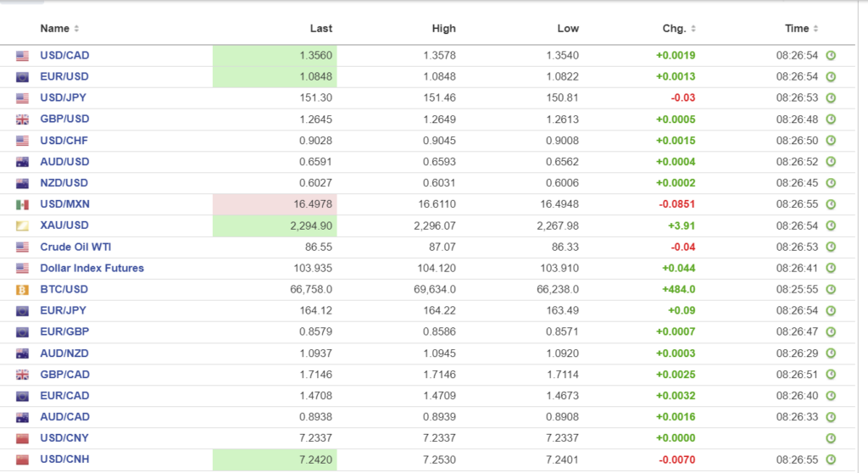Screen dimensions: 868x473
Task: Click the XAU/USD last price 2,294.90
Action: (x=312, y=225)
